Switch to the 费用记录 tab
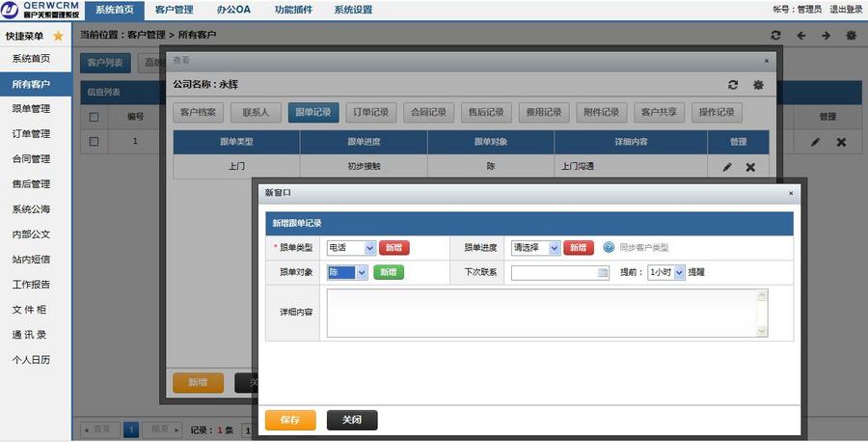This screenshot has width=868, height=442. pyautogui.click(x=544, y=112)
